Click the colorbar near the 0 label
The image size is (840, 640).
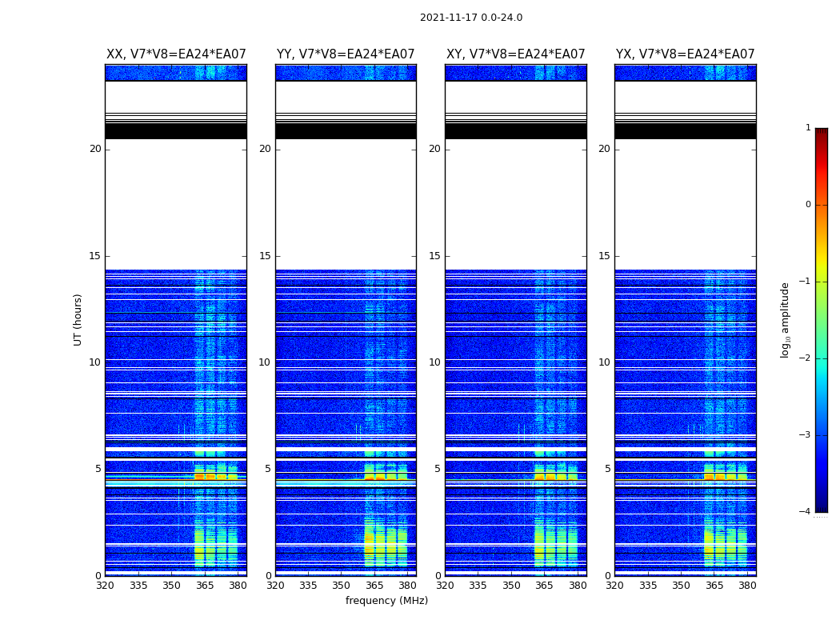[x=822, y=205]
